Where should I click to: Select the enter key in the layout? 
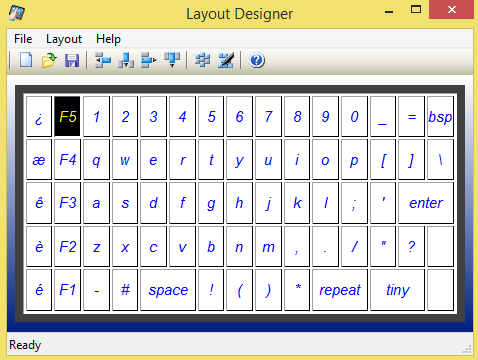click(426, 203)
